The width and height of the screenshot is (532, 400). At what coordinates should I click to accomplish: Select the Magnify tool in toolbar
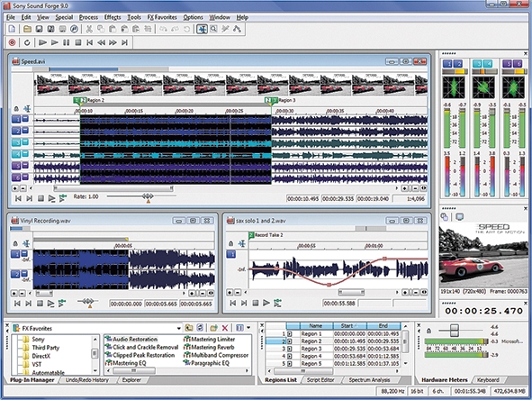213,29
